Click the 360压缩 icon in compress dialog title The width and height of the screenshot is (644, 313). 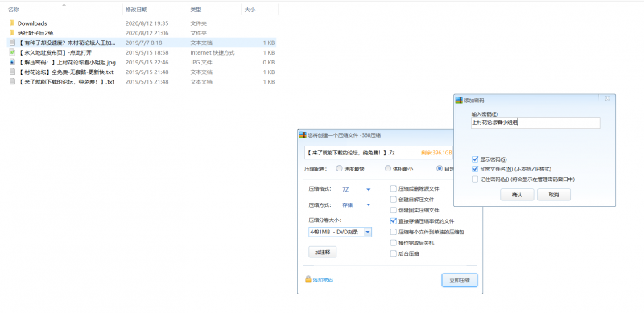303,134
